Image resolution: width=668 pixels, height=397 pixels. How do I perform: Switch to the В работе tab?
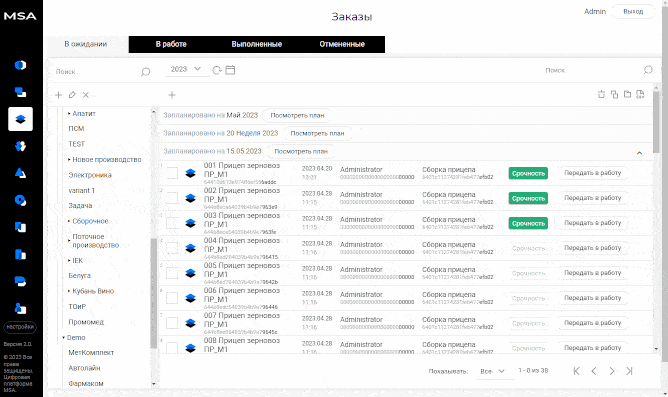(x=171, y=44)
